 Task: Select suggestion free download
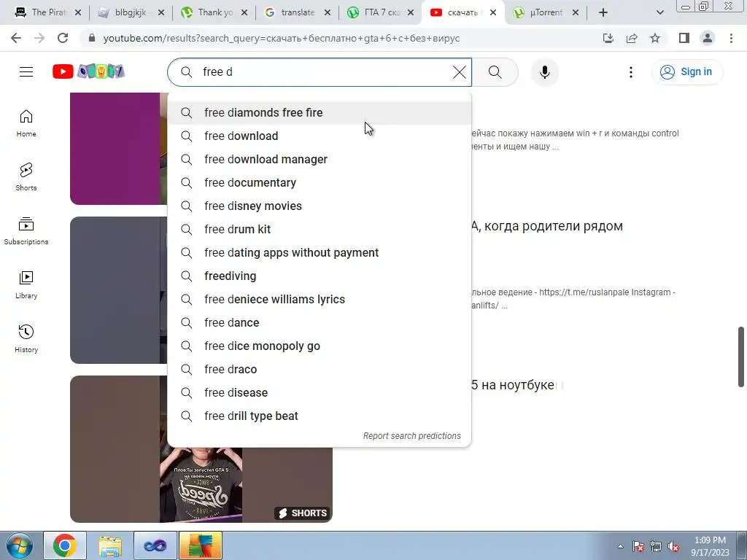[x=320, y=136]
